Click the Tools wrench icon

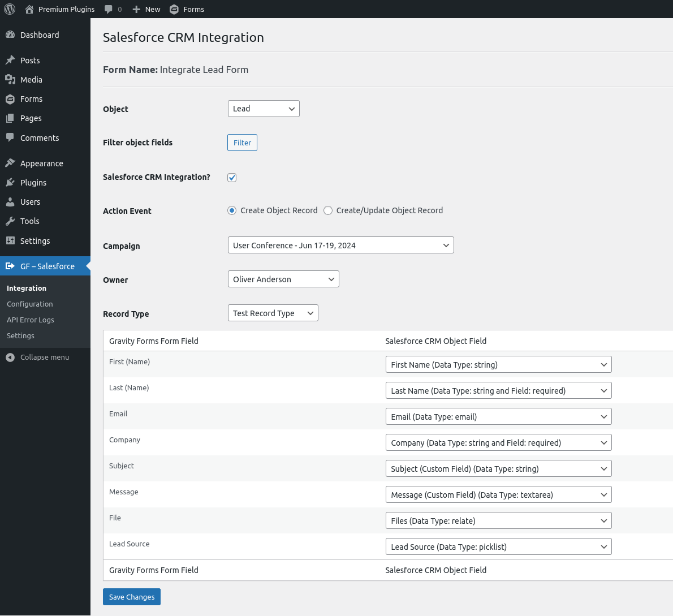click(10, 221)
